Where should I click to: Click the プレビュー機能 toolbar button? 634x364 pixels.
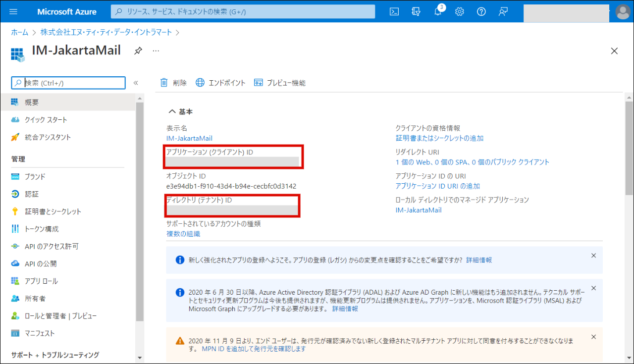point(280,83)
